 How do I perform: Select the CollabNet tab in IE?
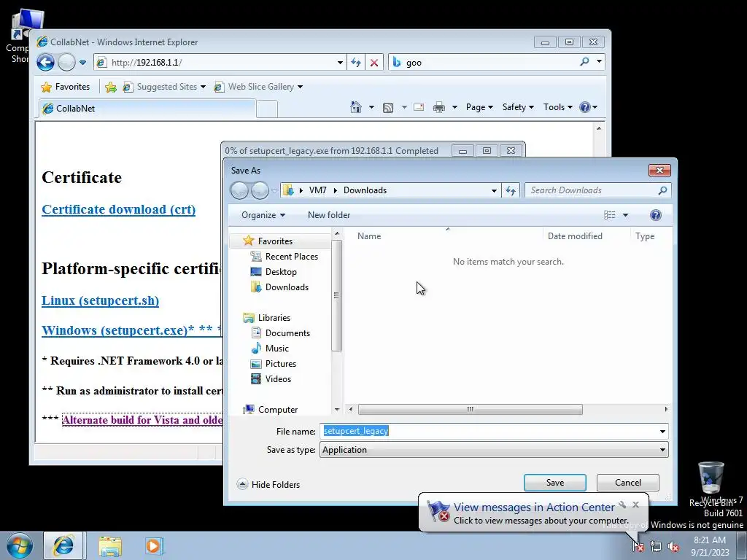147,109
